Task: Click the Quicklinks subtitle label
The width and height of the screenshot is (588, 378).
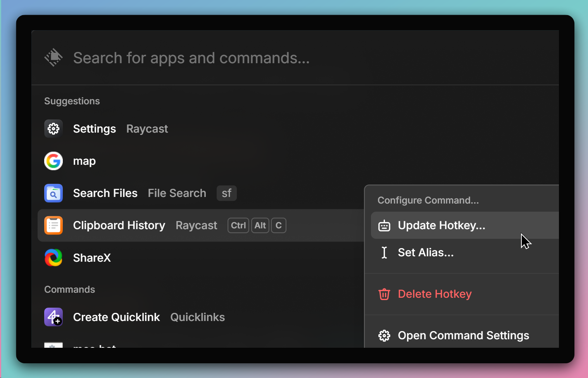Action: tap(198, 317)
